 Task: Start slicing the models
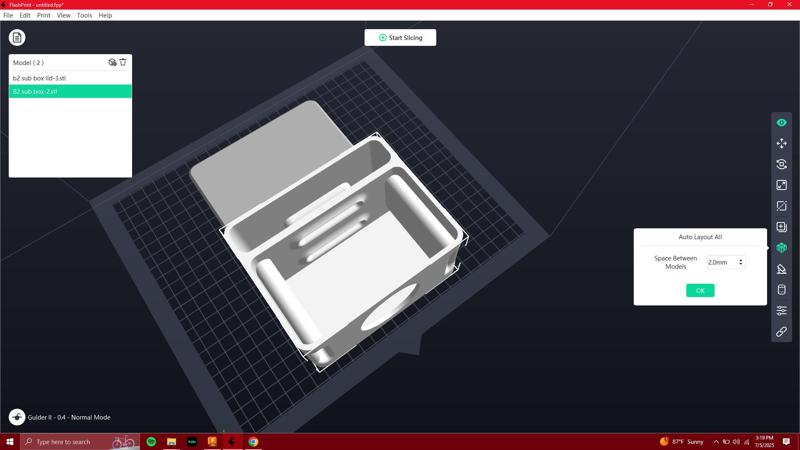400,37
